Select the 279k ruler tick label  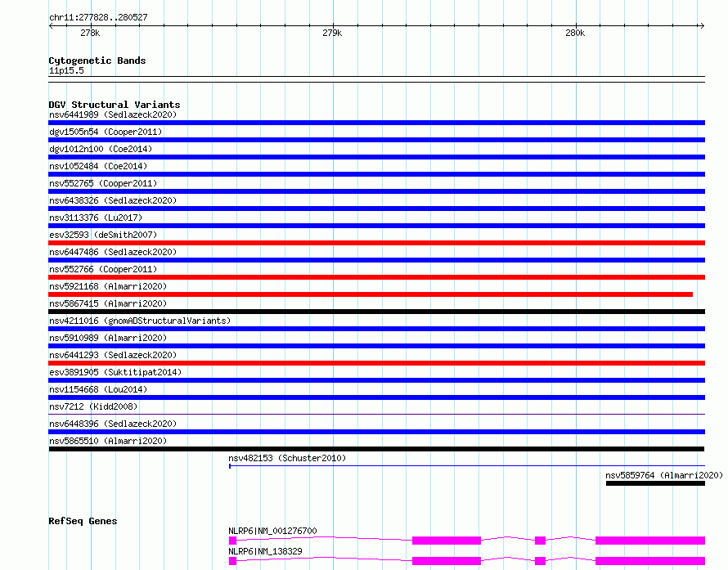[332, 33]
